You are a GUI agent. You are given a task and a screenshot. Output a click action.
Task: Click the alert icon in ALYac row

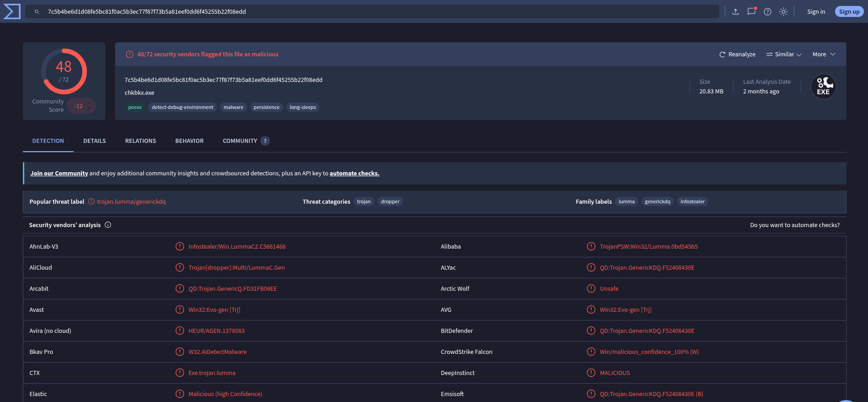tap(591, 267)
